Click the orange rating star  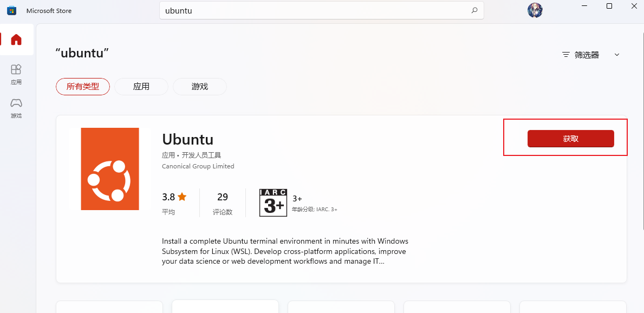(x=182, y=197)
